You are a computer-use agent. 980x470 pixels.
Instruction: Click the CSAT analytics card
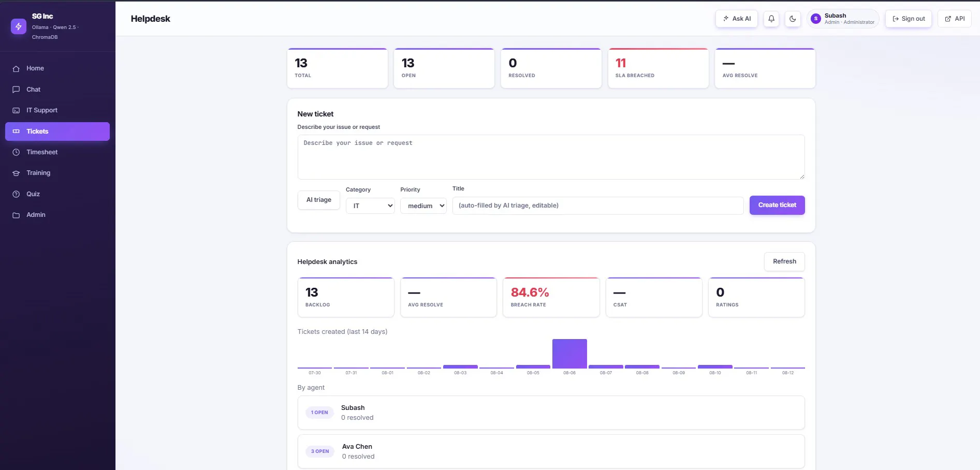(x=654, y=297)
